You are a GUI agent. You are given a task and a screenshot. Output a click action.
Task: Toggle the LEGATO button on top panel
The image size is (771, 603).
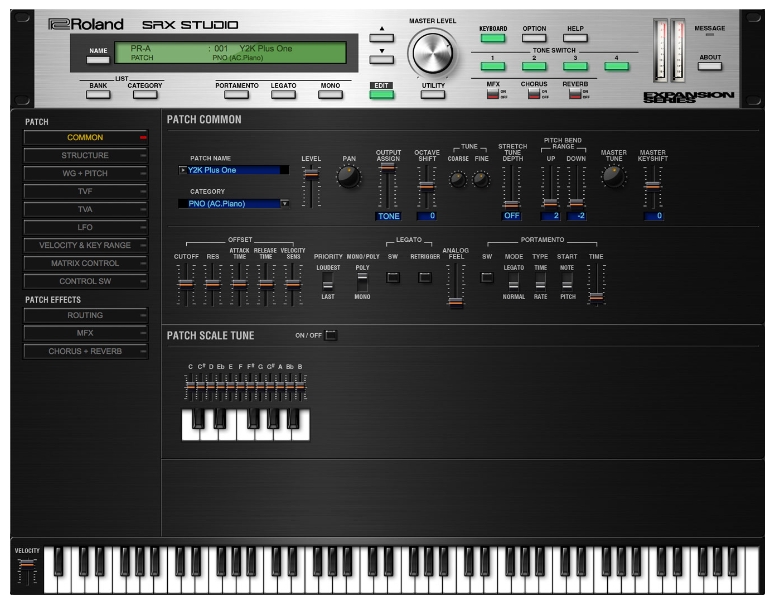[x=283, y=94]
